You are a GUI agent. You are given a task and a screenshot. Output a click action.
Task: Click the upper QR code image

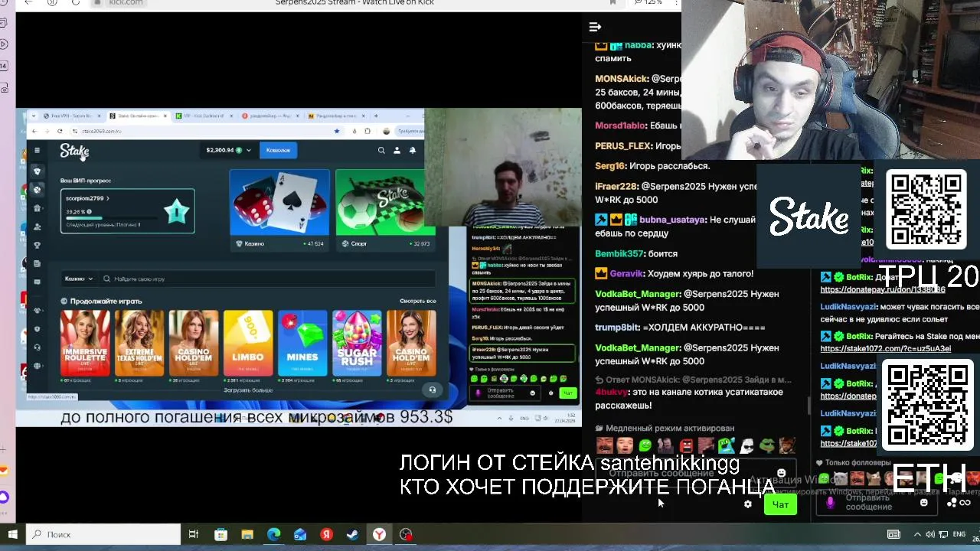(926, 207)
